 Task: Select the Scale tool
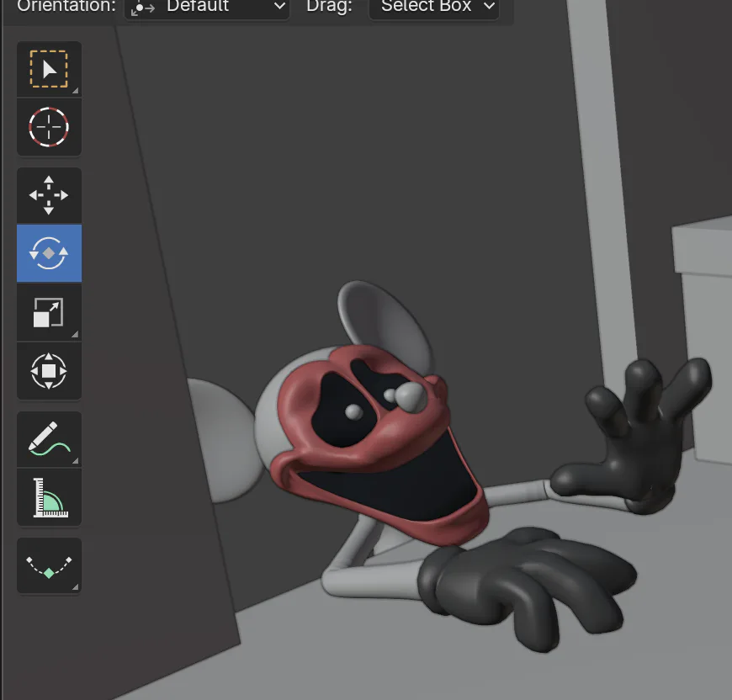[49, 312]
